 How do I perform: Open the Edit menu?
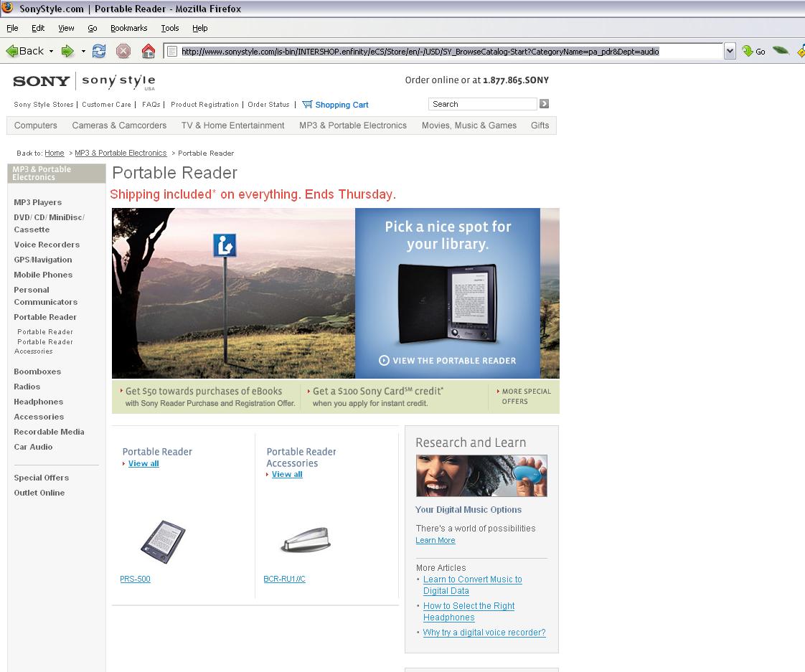(x=38, y=28)
